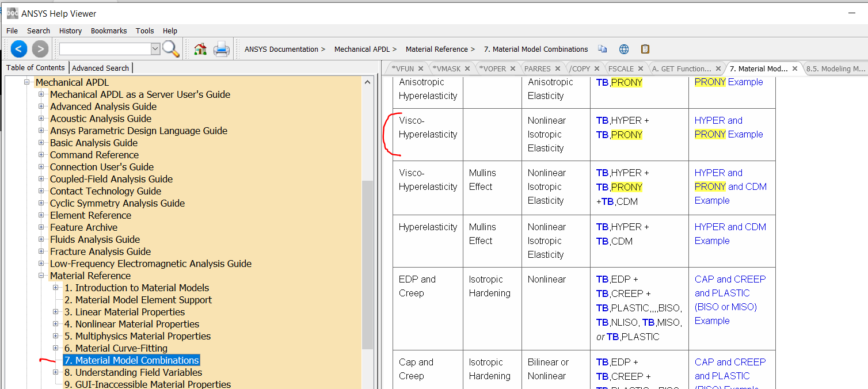Open the Help menu

(170, 30)
